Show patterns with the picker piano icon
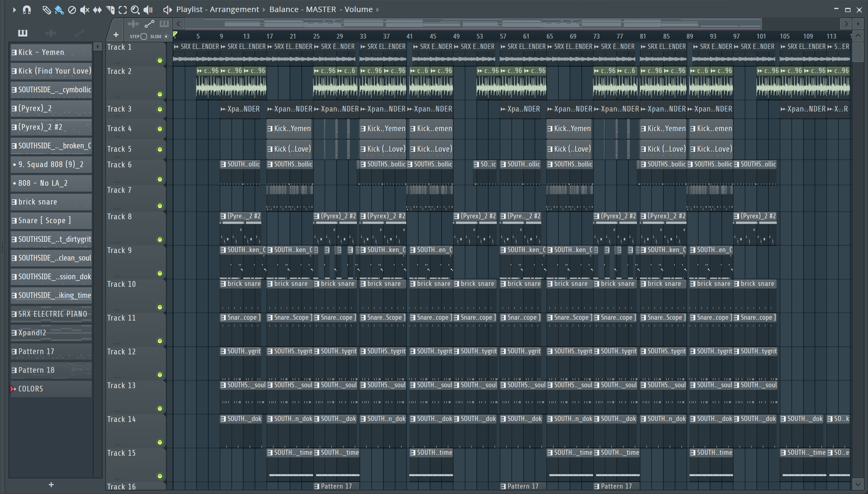868x494 pixels. click(23, 33)
